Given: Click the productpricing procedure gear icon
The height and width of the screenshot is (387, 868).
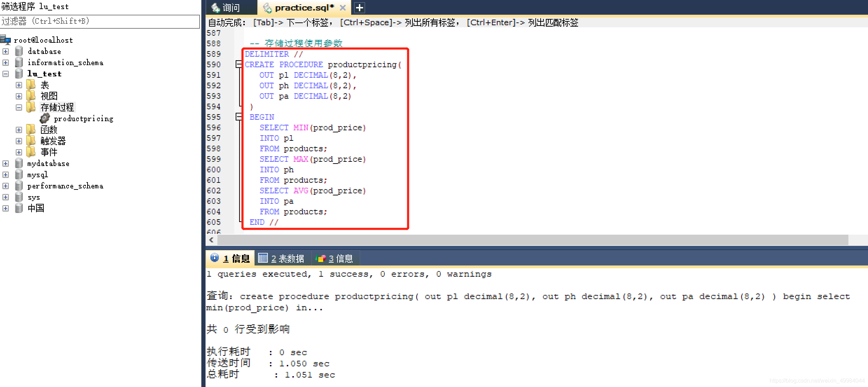Looking at the screenshot, I should point(45,118).
